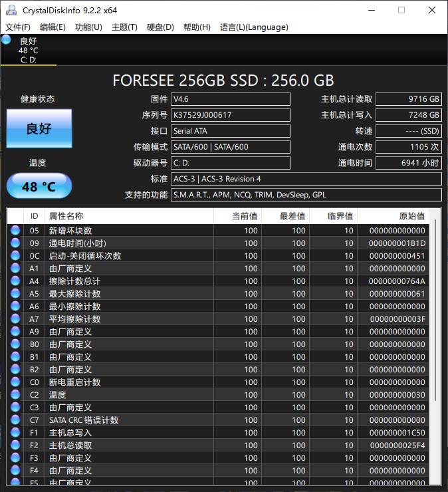
Task: Click the 原始值 column header
Action: 393,216
